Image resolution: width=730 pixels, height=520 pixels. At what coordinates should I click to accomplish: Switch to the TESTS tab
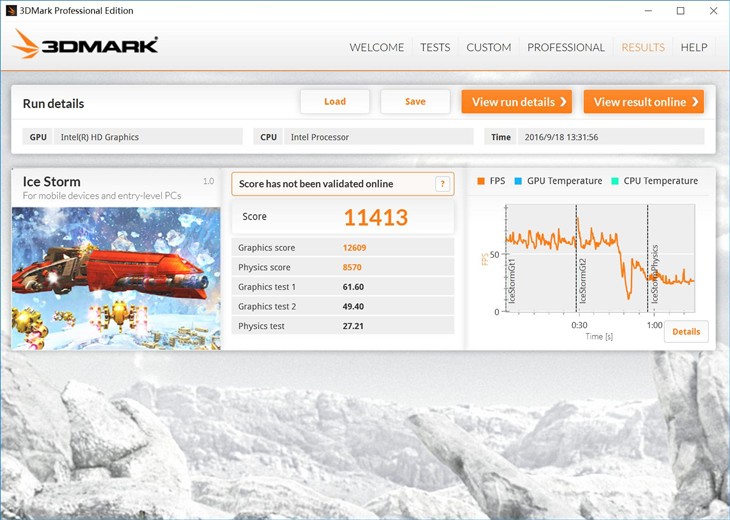tap(435, 47)
